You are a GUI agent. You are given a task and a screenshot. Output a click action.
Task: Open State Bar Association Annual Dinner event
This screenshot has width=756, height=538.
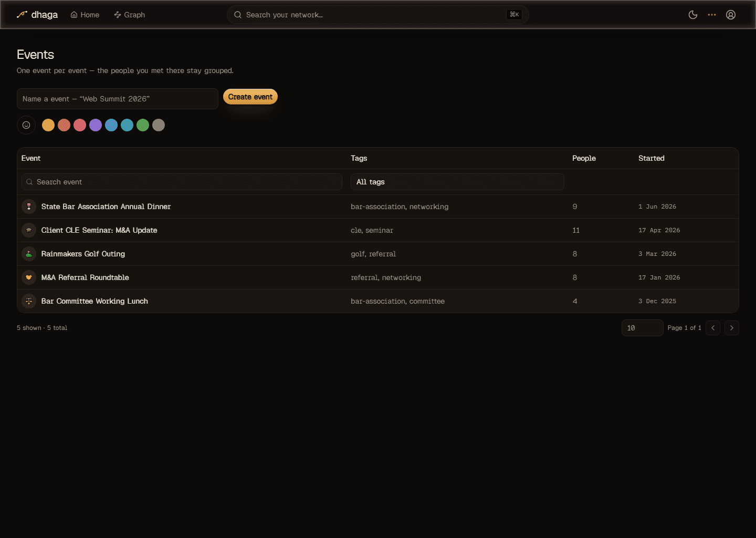click(x=106, y=206)
